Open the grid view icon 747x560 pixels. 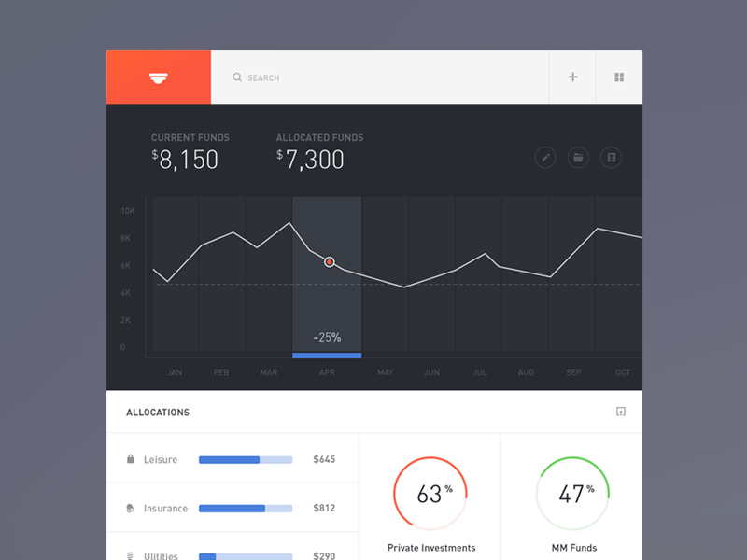pyautogui.click(x=619, y=77)
